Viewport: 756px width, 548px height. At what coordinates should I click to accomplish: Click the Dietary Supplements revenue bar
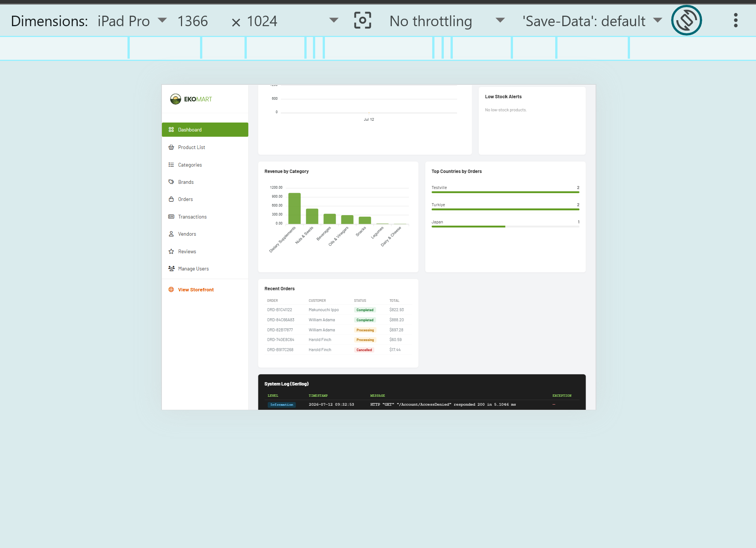294,208
